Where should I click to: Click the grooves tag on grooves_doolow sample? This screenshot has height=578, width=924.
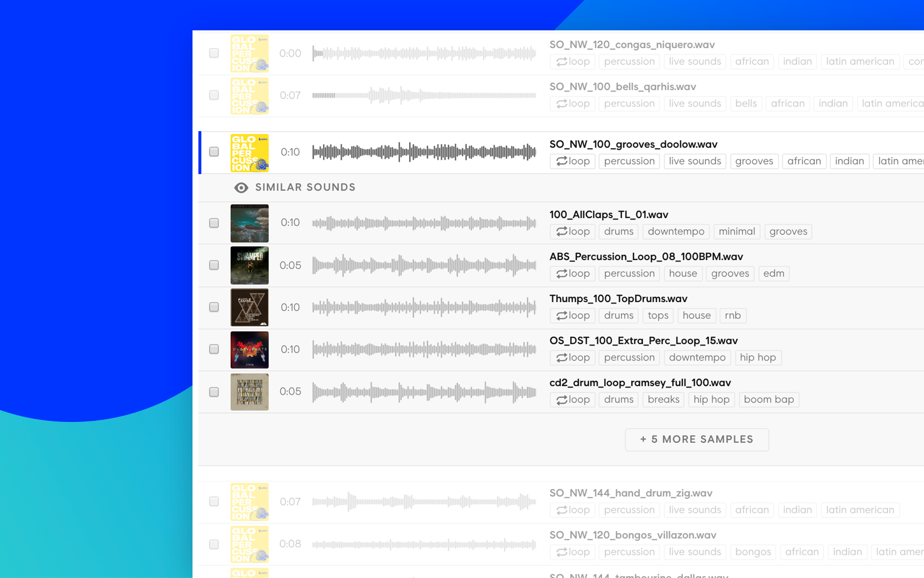click(x=754, y=161)
